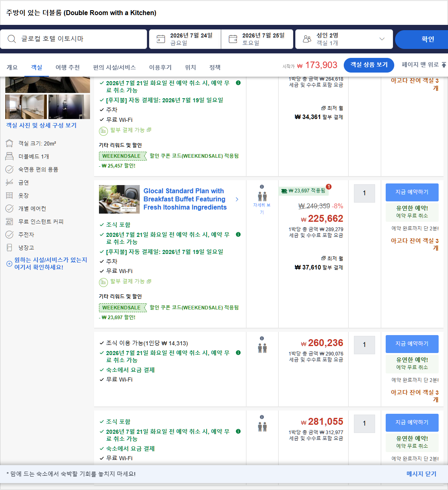Open the 개요 tab
The width and height of the screenshot is (448, 490).
click(x=12, y=67)
